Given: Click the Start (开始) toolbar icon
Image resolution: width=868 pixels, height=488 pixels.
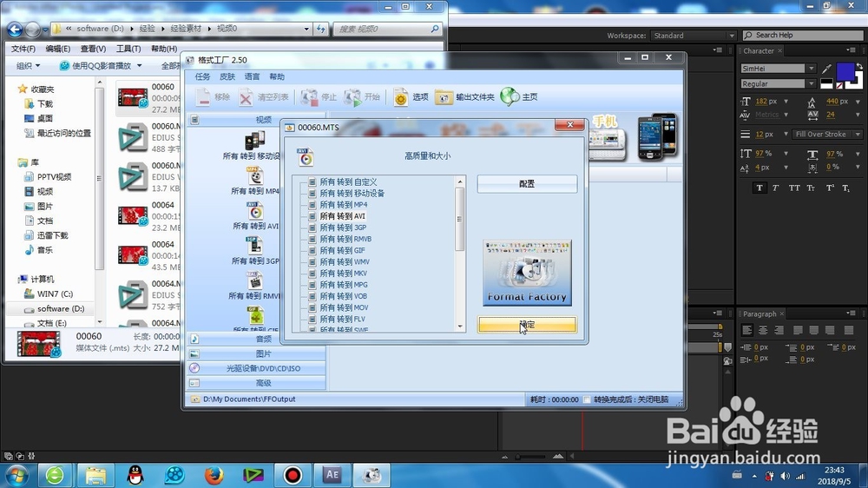Looking at the screenshot, I should tap(352, 97).
